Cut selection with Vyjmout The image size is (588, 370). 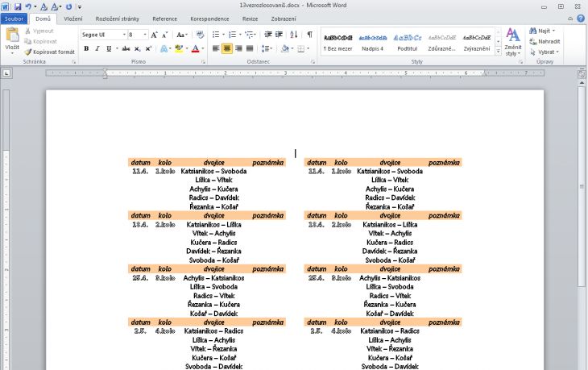[x=39, y=31]
